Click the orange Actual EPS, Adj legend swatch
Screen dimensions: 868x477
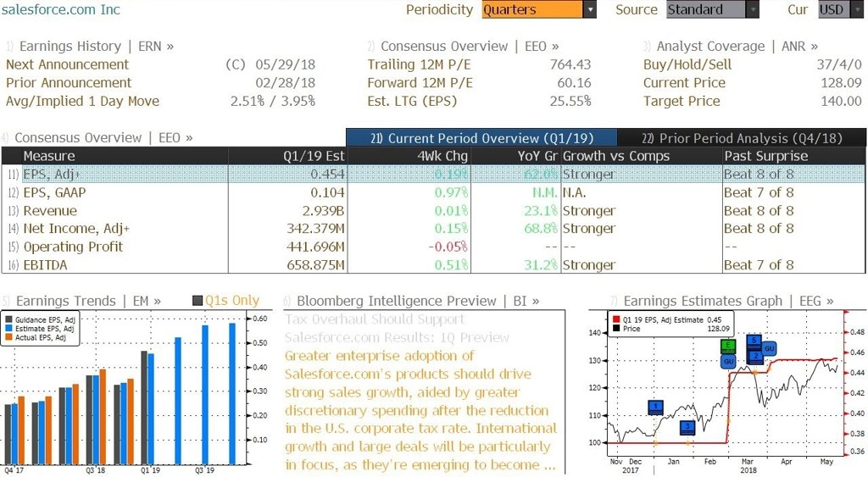[8, 337]
